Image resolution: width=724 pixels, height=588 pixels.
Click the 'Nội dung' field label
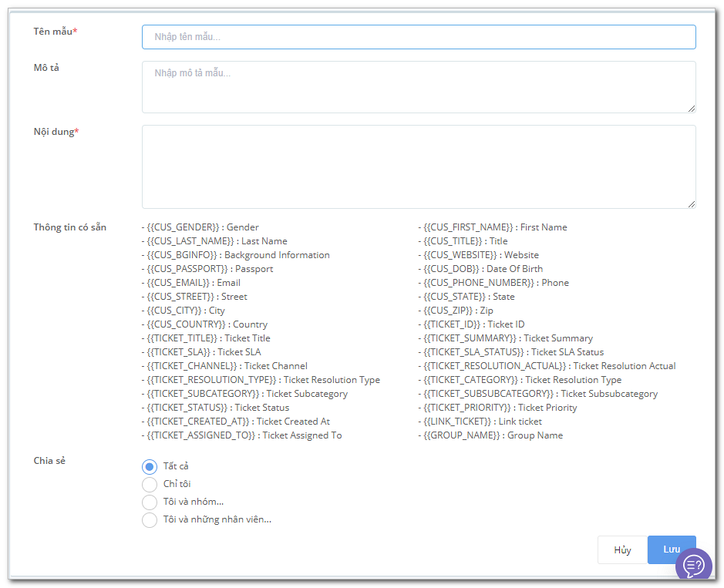click(x=56, y=132)
